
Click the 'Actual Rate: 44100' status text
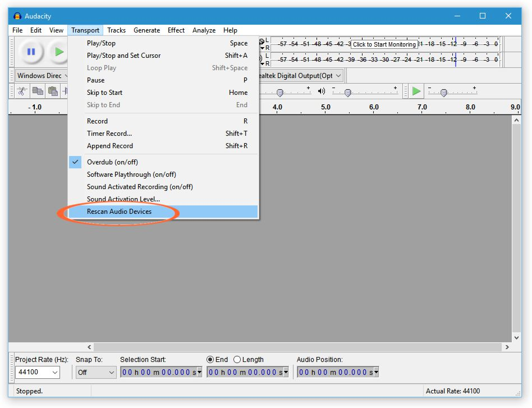pyautogui.click(x=453, y=391)
